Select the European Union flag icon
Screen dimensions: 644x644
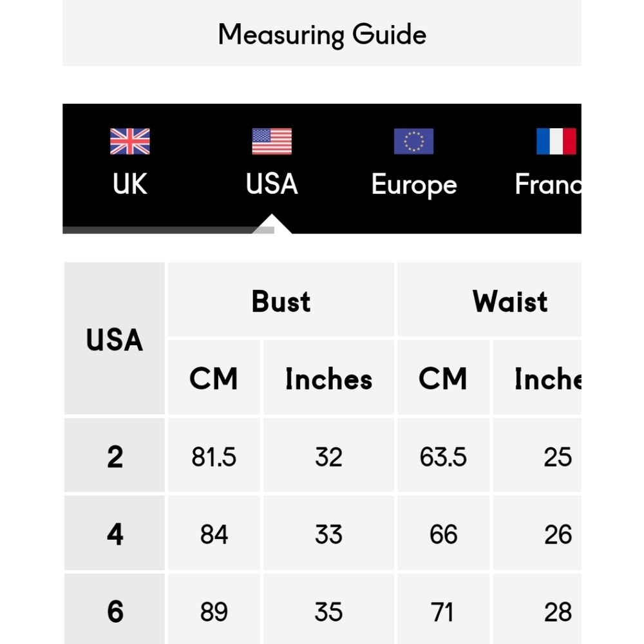(413, 141)
